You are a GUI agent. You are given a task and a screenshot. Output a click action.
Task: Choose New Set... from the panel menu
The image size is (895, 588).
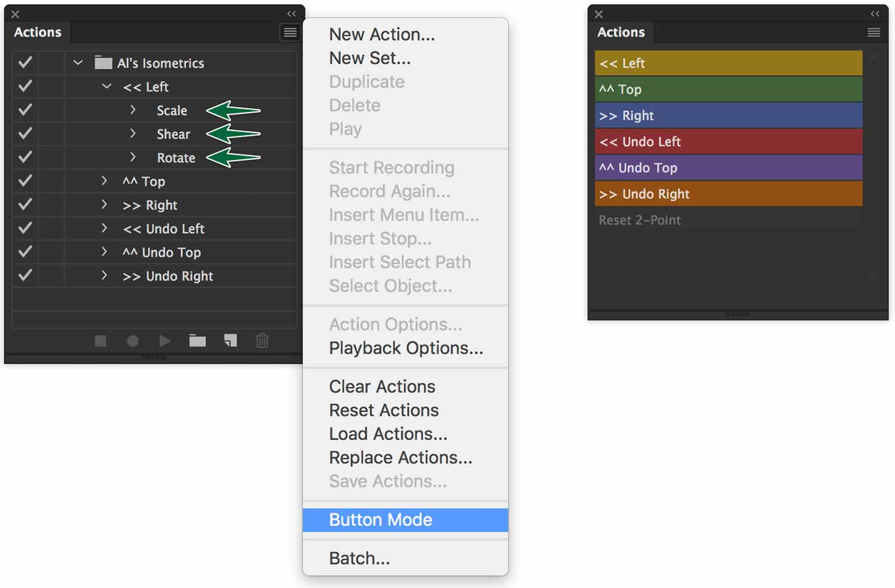[406, 58]
